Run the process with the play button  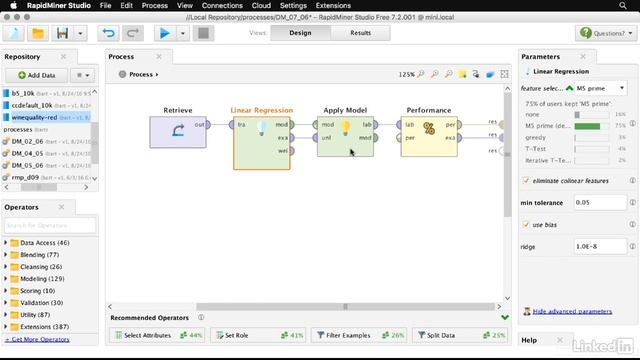(x=165, y=33)
